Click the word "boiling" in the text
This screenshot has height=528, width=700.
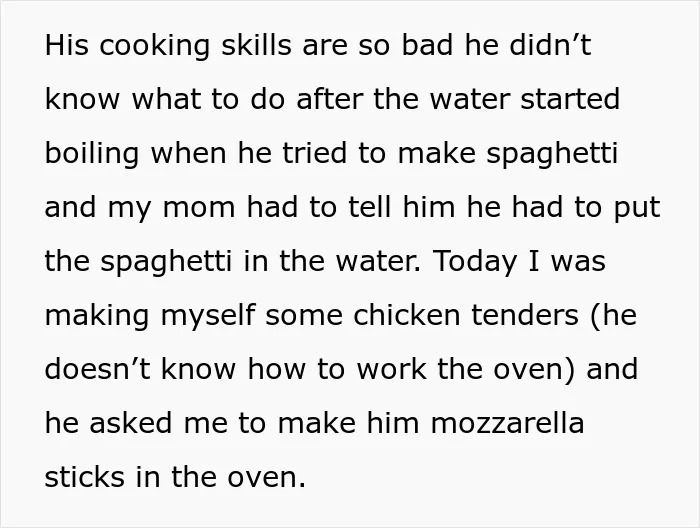coord(92,154)
